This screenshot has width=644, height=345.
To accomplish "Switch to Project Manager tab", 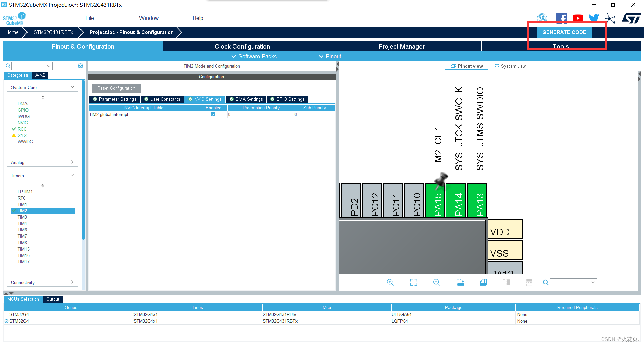I will (x=401, y=46).
